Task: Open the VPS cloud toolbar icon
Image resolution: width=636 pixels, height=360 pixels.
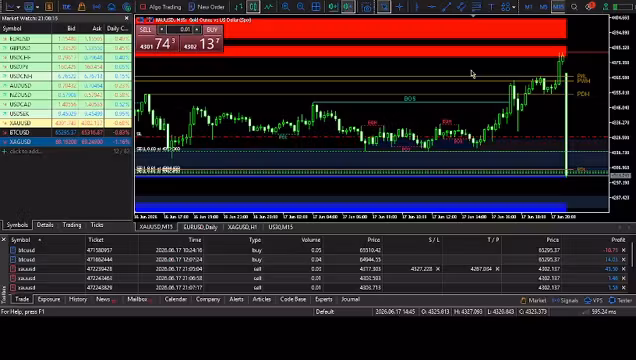Action: [x=112, y=7]
